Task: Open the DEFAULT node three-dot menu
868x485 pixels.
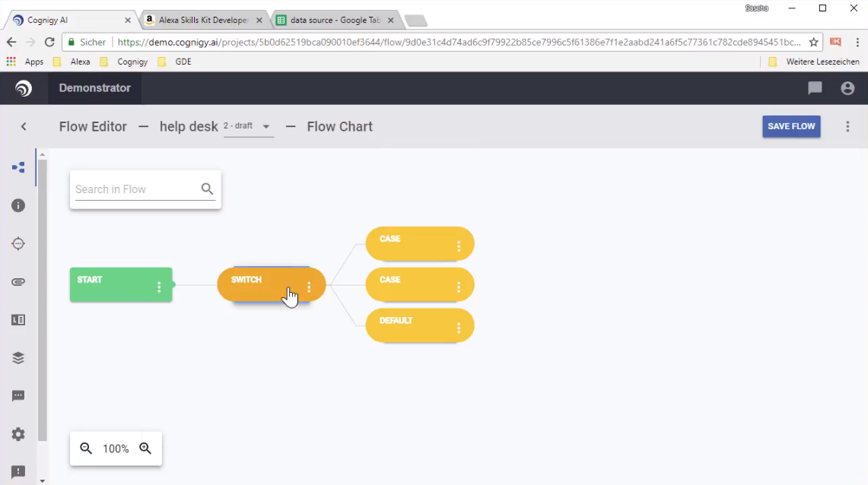Action: pos(459,328)
